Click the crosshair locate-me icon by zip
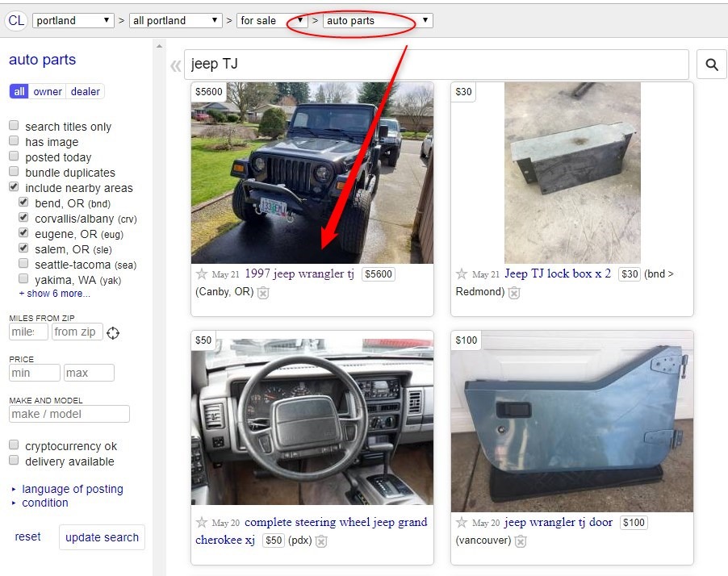 tap(113, 332)
